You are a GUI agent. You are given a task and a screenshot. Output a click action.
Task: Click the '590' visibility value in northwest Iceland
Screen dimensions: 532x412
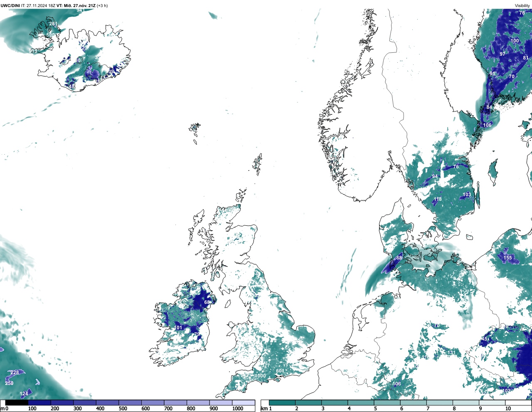[x=50, y=35]
